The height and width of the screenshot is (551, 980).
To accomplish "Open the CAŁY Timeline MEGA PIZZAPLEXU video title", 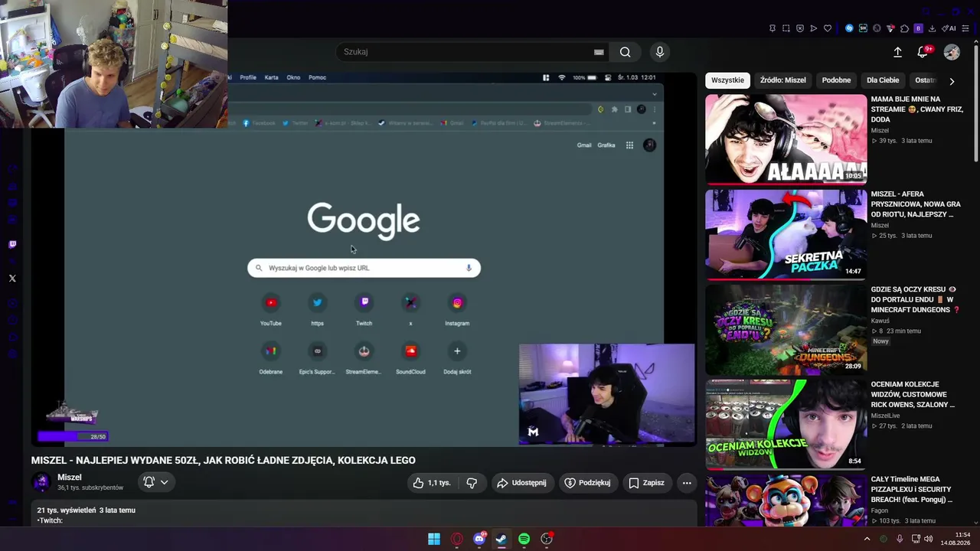I will tap(912, 489).
